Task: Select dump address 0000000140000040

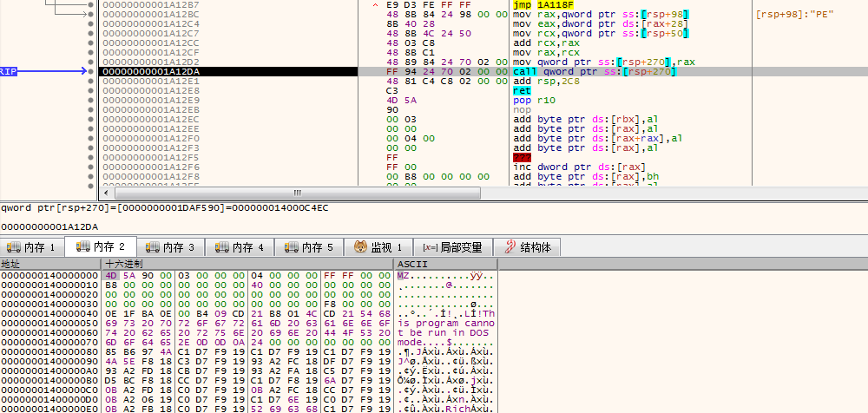Action: (x=49, y=313)
